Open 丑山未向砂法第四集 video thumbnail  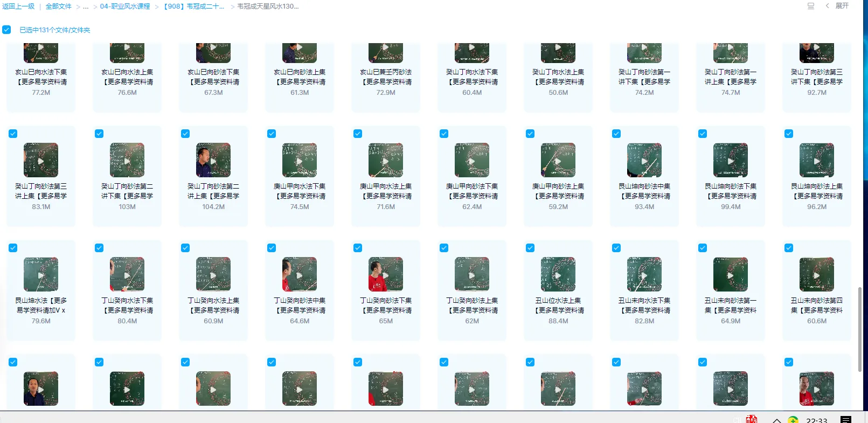tap(817, 274)
